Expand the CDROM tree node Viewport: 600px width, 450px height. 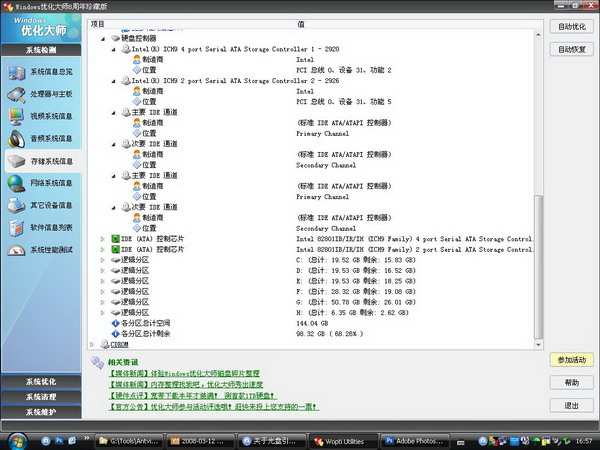[102, 343]
